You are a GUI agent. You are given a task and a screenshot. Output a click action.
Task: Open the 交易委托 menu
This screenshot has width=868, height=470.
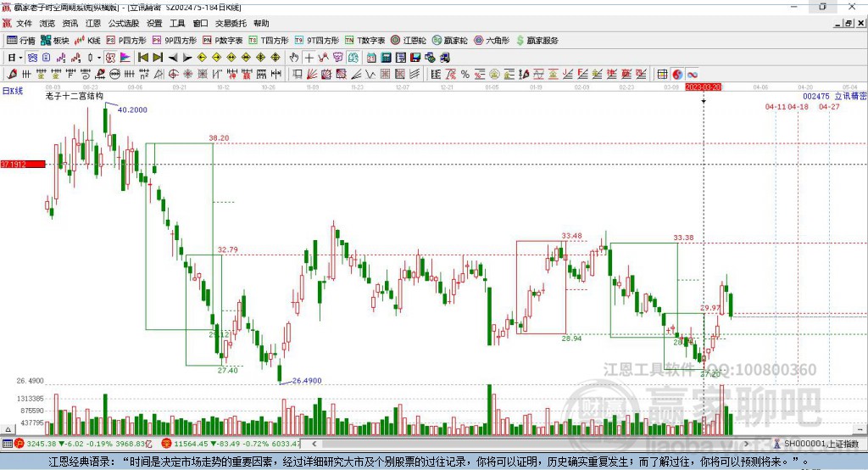click(x=231, y=23)
